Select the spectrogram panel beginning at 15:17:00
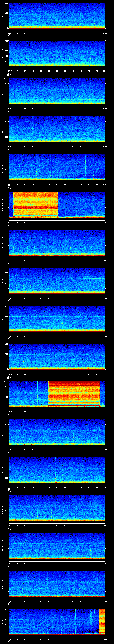This screenshot has width=114, height=644. click(57, 129)
